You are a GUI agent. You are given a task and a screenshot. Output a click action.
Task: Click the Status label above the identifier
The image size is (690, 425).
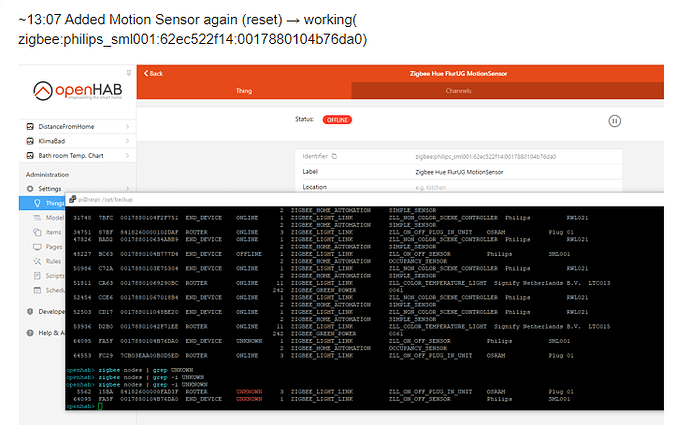[x=305, y=119]
